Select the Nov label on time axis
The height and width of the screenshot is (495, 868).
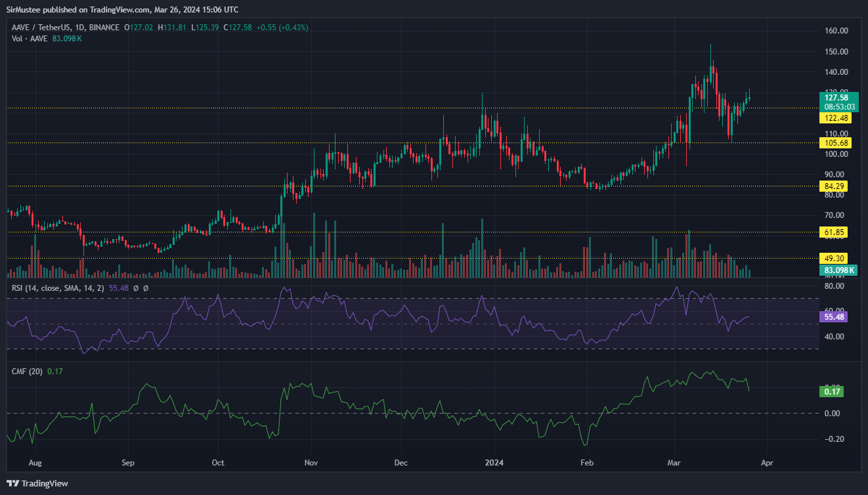point(311,463)
